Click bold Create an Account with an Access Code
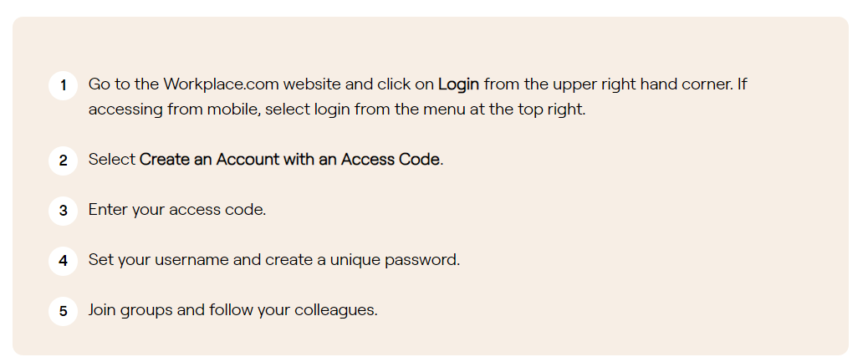868x362 pixels. tap(289, 160)
